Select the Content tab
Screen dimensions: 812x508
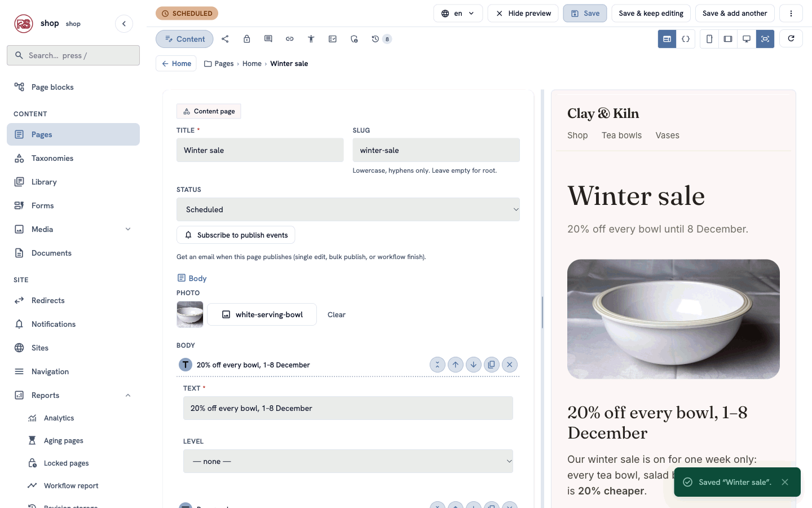coord(184,39)
